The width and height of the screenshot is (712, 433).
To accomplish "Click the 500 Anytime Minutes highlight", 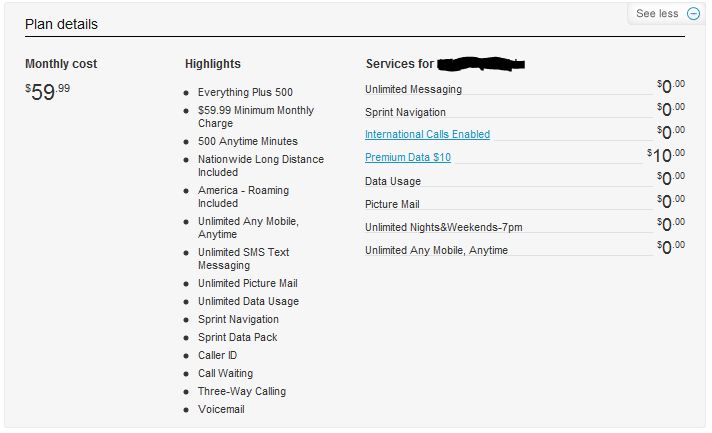I will (247, 141).
